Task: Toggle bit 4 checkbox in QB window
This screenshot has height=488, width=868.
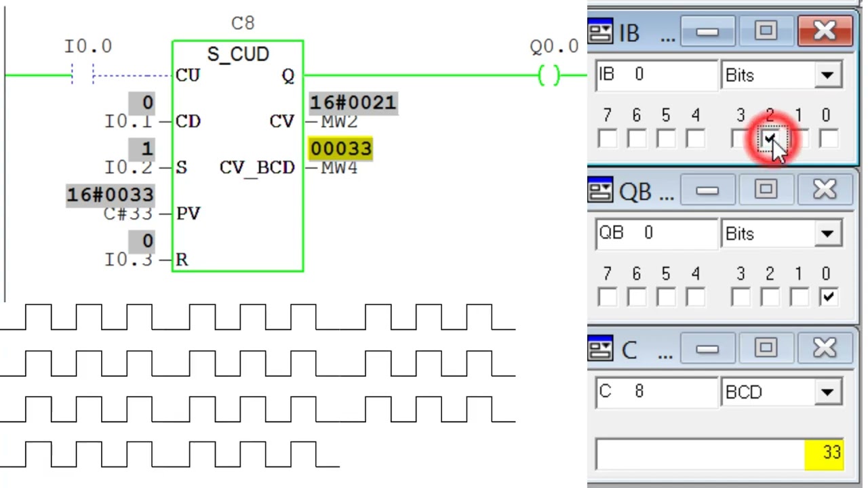Action: (695, 297)
